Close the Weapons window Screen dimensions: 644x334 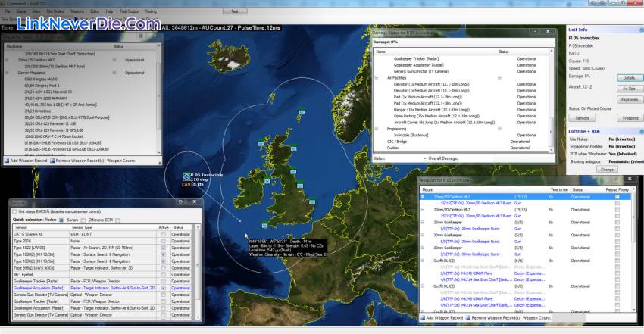point(630,179)
